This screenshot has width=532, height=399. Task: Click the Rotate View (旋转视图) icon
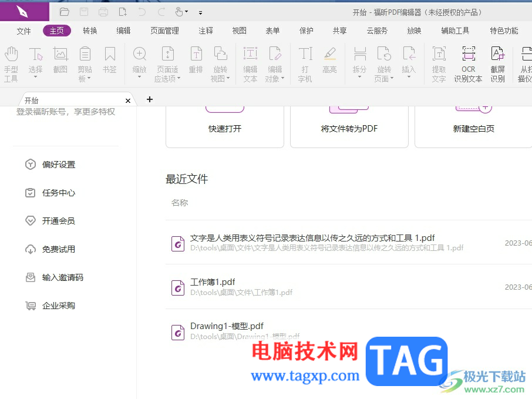[x=220, y=54]
